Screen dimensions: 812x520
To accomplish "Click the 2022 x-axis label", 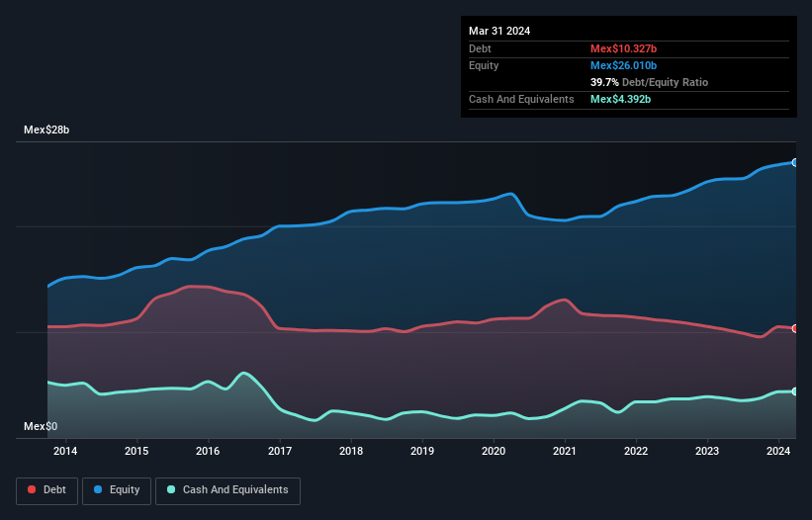I will (x=636, y=452).
